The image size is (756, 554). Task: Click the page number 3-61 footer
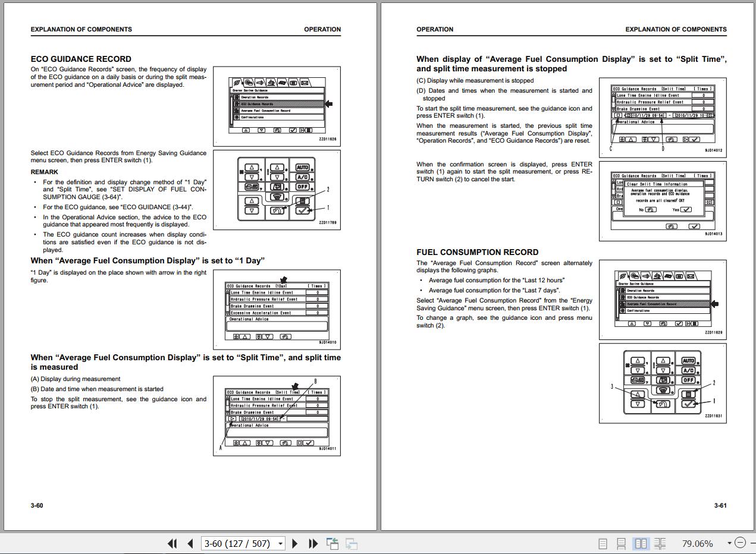720,505
